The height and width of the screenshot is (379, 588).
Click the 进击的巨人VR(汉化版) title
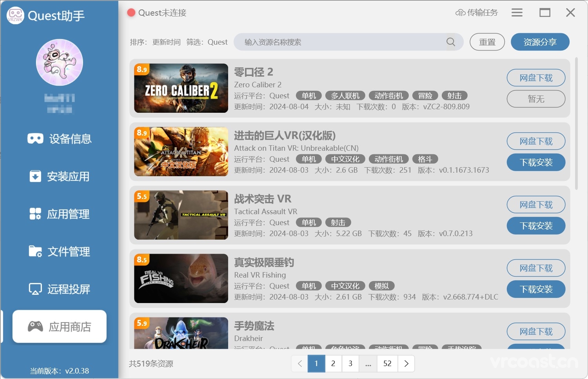285,135
